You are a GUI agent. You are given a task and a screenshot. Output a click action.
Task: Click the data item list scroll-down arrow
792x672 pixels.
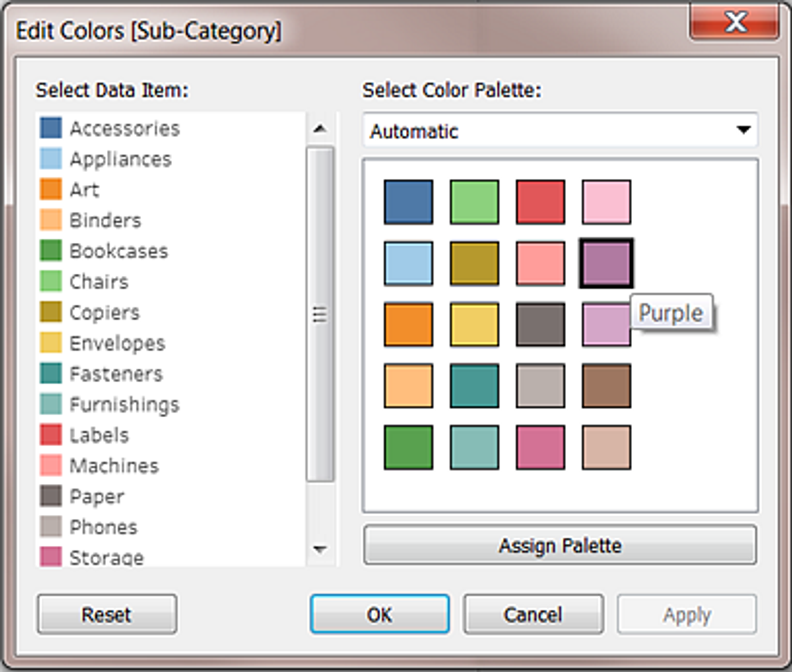coord(320,549)
